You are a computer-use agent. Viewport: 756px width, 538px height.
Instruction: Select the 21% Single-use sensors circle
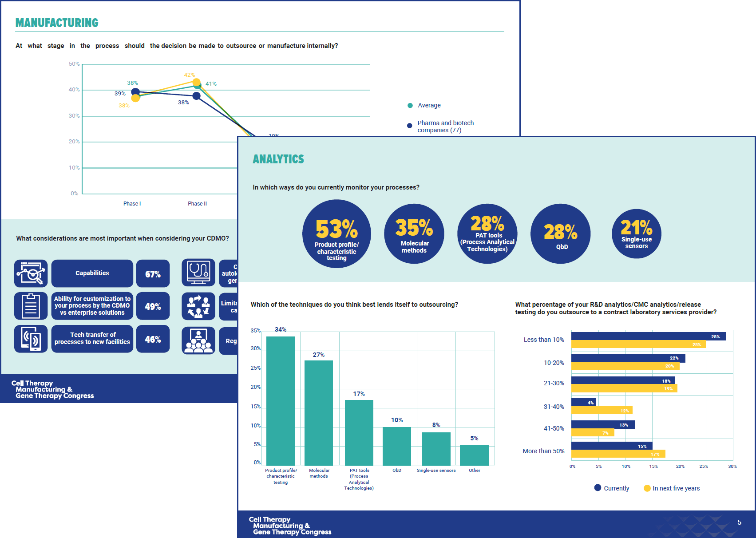coord(636,234)
